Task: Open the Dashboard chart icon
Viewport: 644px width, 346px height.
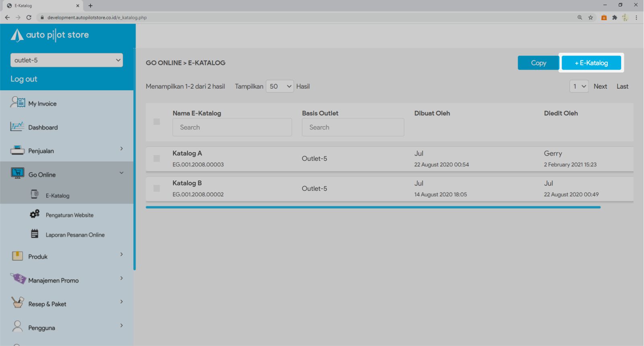Action: (x=17, y=127)
